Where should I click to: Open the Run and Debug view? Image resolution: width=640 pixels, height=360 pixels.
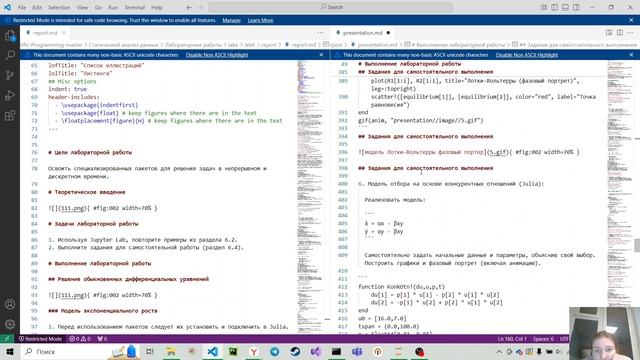[x=10, y=95]
